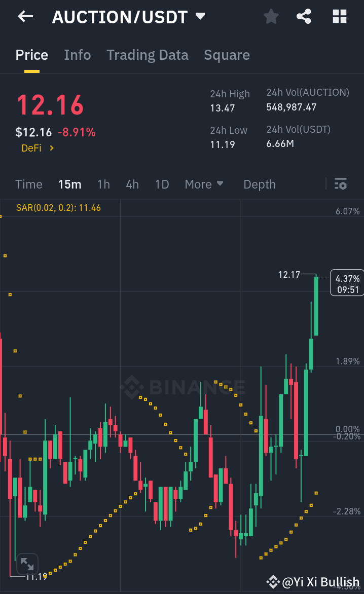Expand the More timeframe dropdown
364x594 pixels.
204,184
